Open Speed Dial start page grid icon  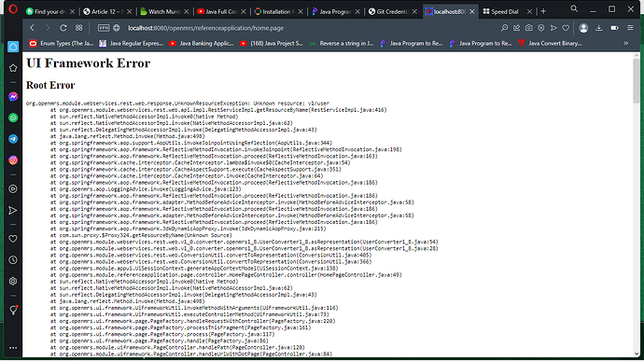(78, 28)
